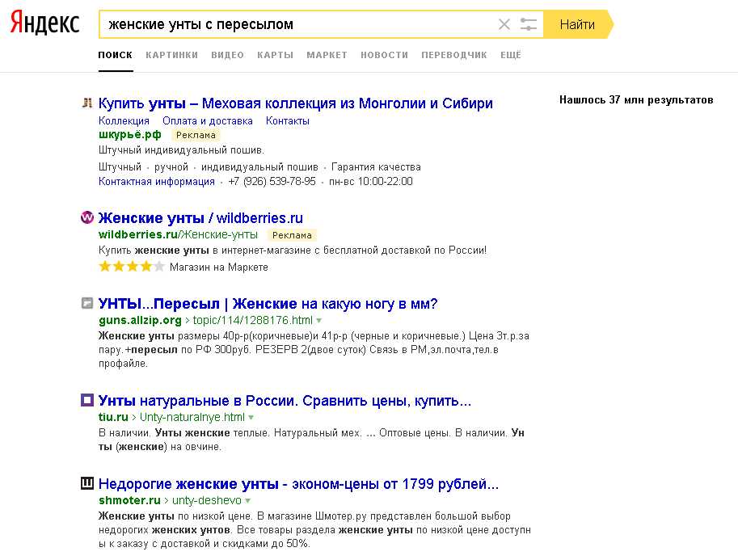The image size is (738, 560).
Task: Expand the tiu.ru result dropdown arrow
Action: click(251, 418)
